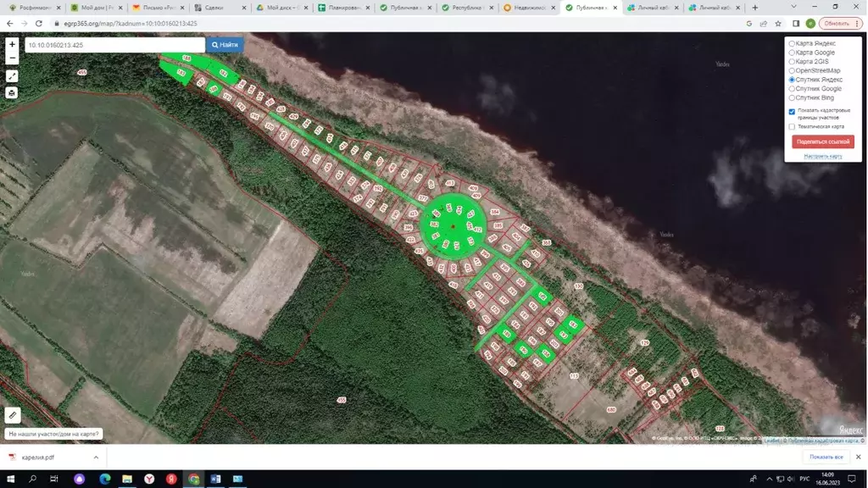
Task: Go back to previous page
Action: point(10,23)
